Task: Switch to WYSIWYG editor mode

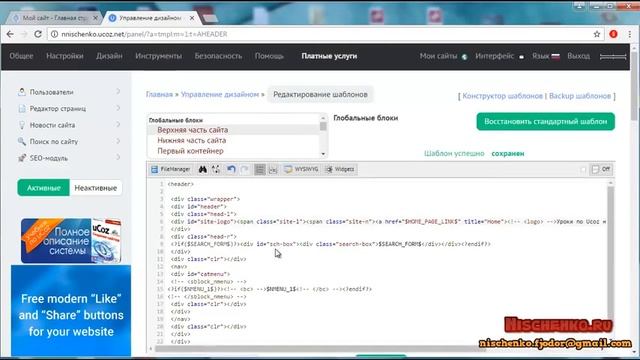Action: (301, 169)
